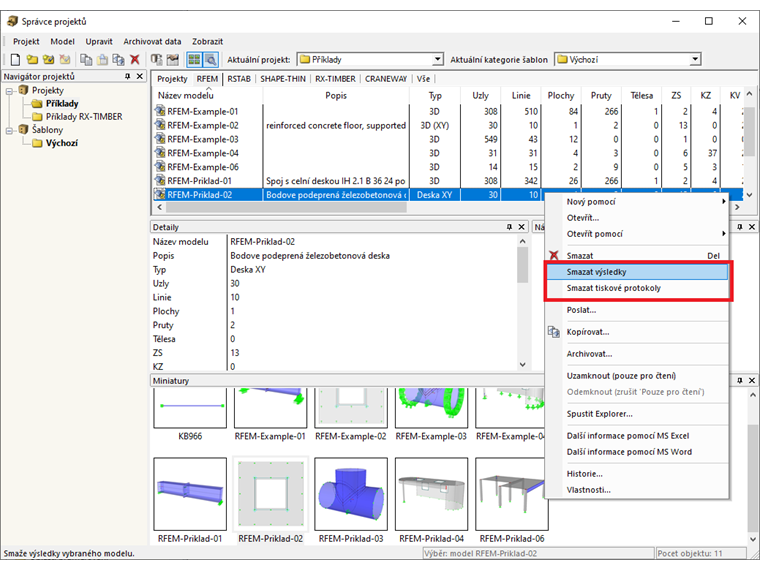Choose Spustit Explorer... menu entry

click(637, 414)
